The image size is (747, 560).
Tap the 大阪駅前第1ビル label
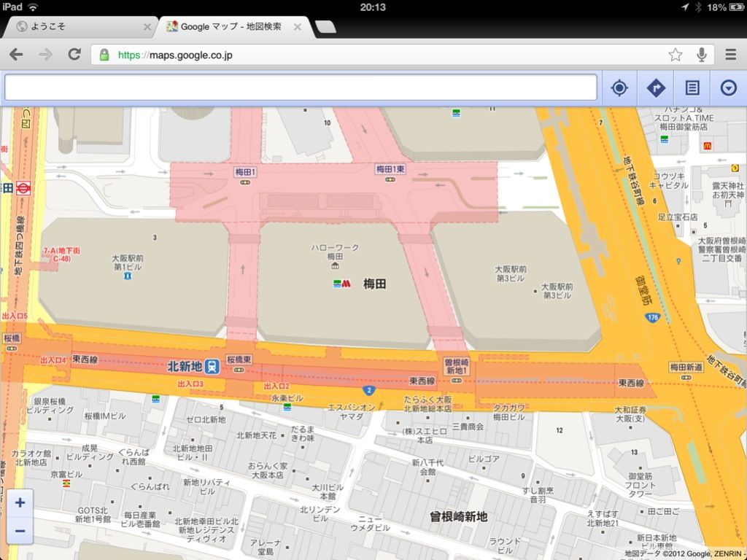coord(128,262)
